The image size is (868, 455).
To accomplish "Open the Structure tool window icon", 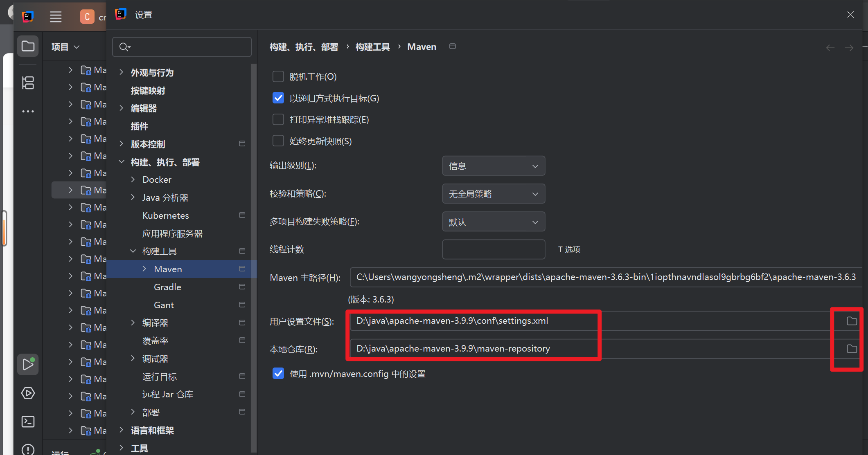I will pos(28,83).
